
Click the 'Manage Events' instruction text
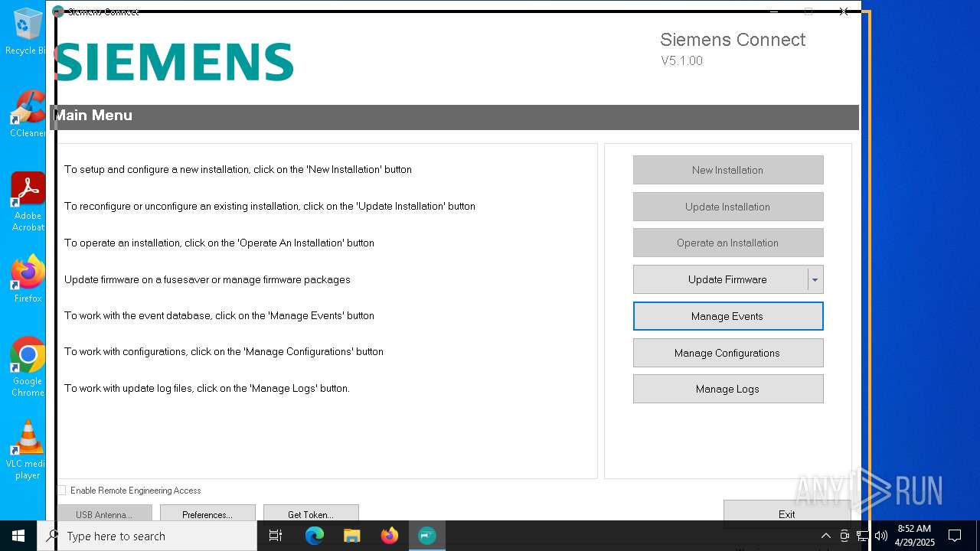coord(219,315)
